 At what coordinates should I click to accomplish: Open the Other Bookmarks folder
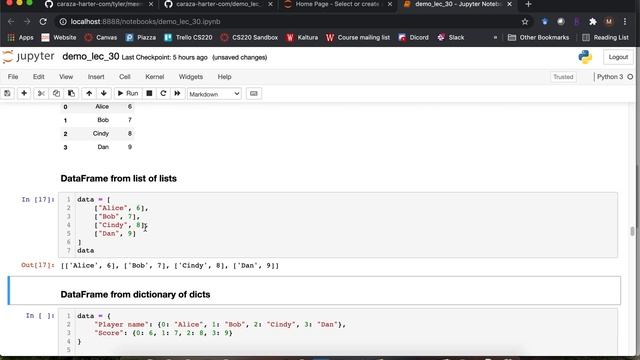pos(538,38)
